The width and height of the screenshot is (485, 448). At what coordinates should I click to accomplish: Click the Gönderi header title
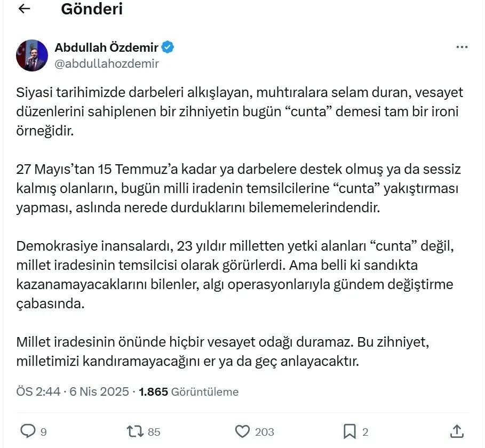click(x=92, y=9)
